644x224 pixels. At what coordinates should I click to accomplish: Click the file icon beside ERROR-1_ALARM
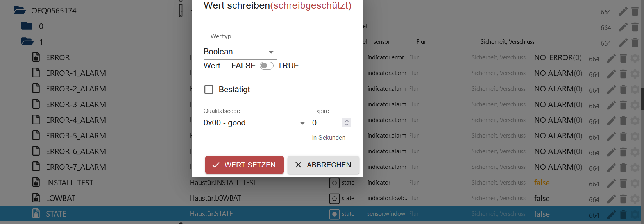coord(36,73)
